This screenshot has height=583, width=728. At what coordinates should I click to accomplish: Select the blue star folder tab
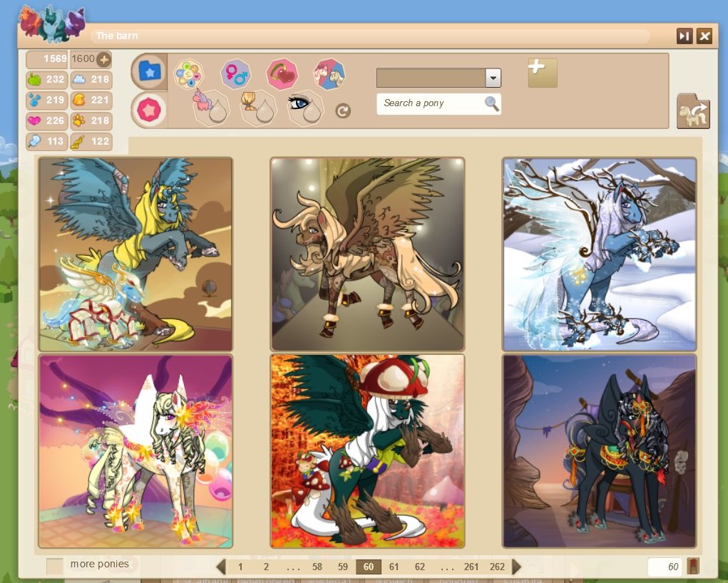pyautogui.click(x=149, y=71)
